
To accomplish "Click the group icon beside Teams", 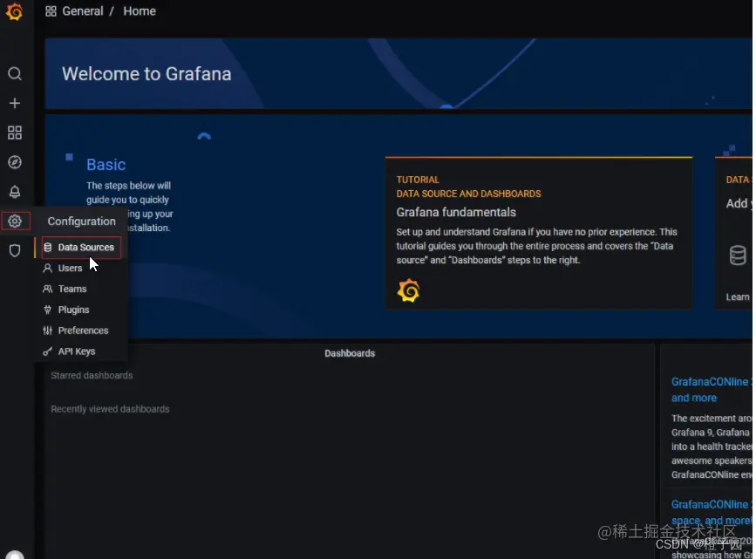I will (x=47, y=289).
